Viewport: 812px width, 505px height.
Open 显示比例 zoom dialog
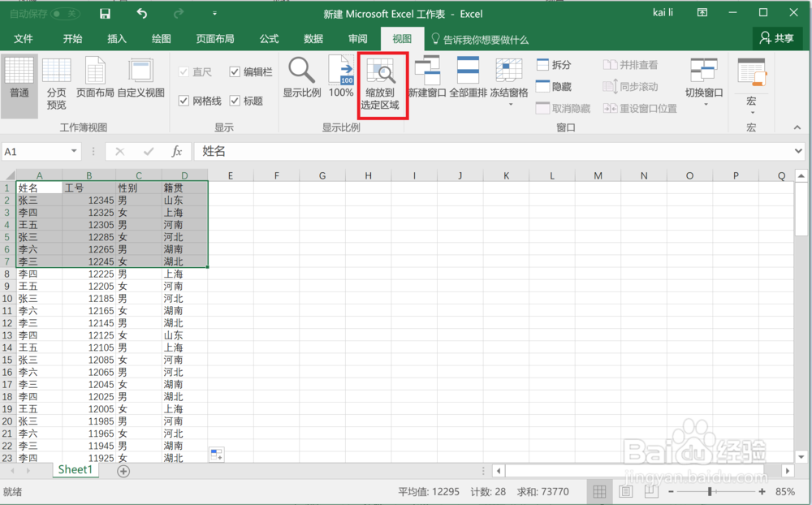pos(301,78)
